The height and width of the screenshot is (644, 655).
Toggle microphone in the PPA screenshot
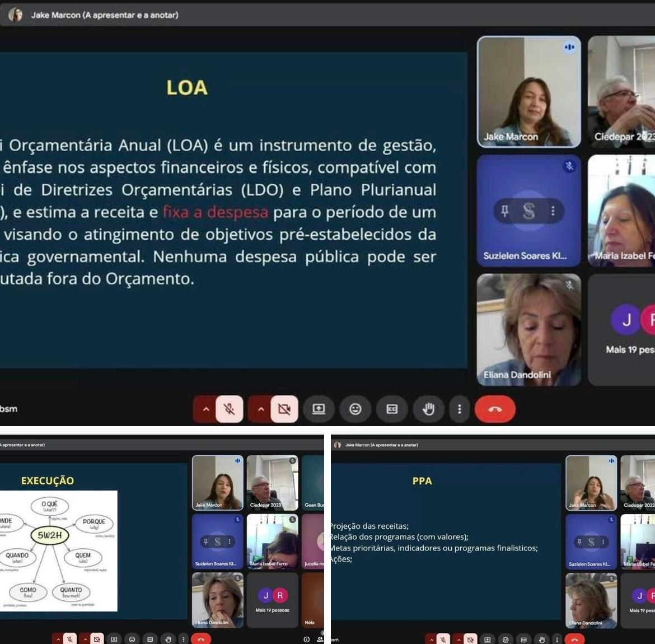pos(443,639)
